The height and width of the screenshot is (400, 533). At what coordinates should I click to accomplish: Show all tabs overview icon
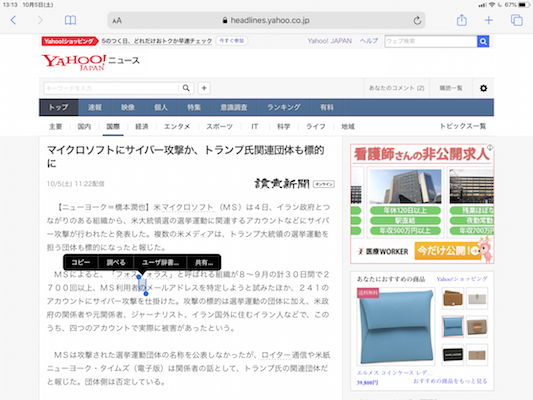pos(517,20)
